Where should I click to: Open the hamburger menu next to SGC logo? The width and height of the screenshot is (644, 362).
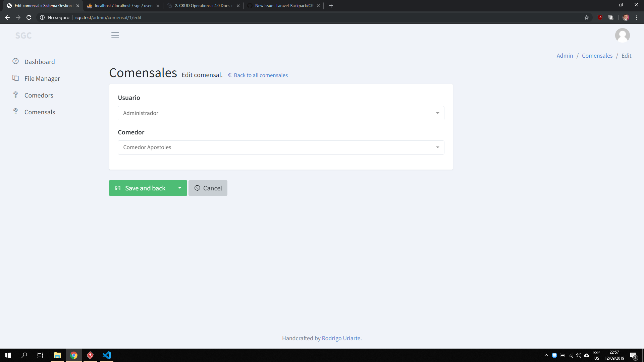115,35
